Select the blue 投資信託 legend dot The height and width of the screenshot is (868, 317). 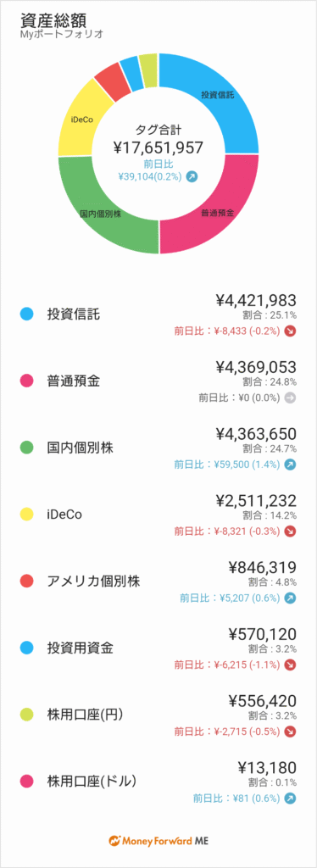(x=26, y=314)
